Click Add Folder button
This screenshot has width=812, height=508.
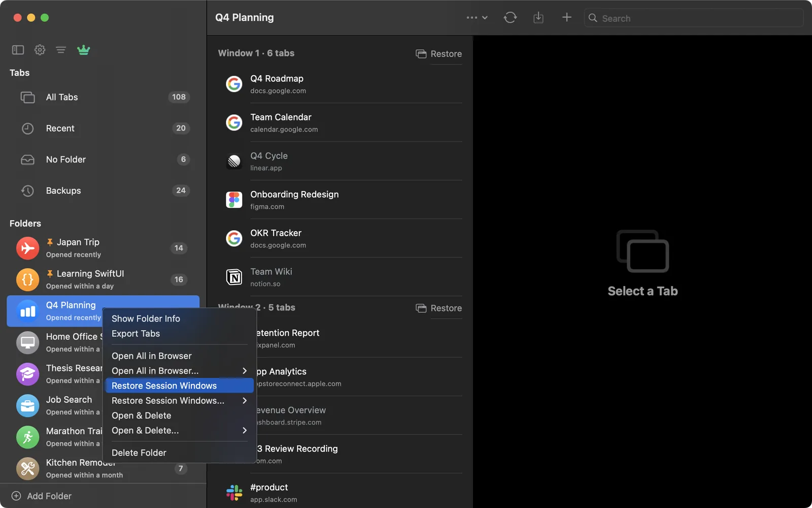tap(42, 496)
